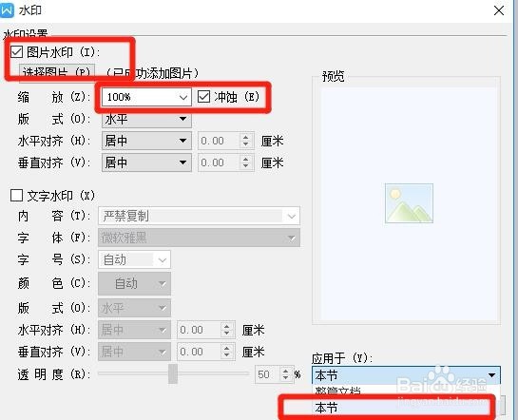Open the picture 版式 水平 dropdown
518x420 pixels.
146,119
